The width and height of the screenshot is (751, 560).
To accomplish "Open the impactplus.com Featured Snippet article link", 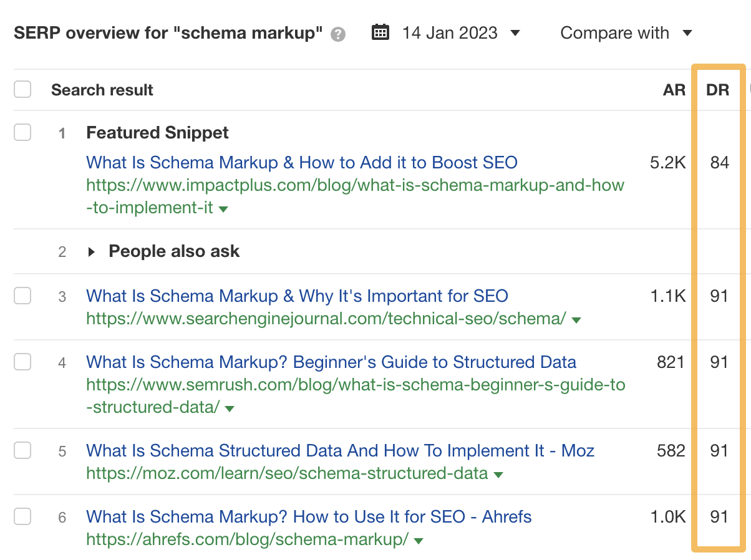I will (x=301, y=162).
